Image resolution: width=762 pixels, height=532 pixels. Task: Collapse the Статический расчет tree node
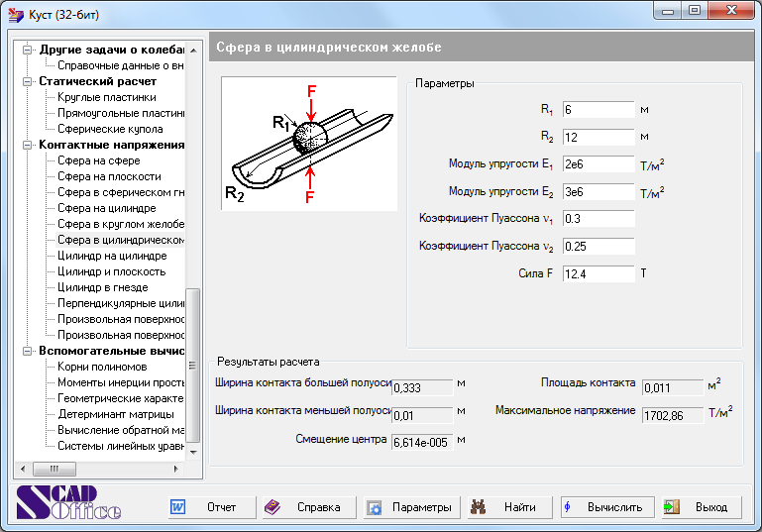tap(29, 81)
